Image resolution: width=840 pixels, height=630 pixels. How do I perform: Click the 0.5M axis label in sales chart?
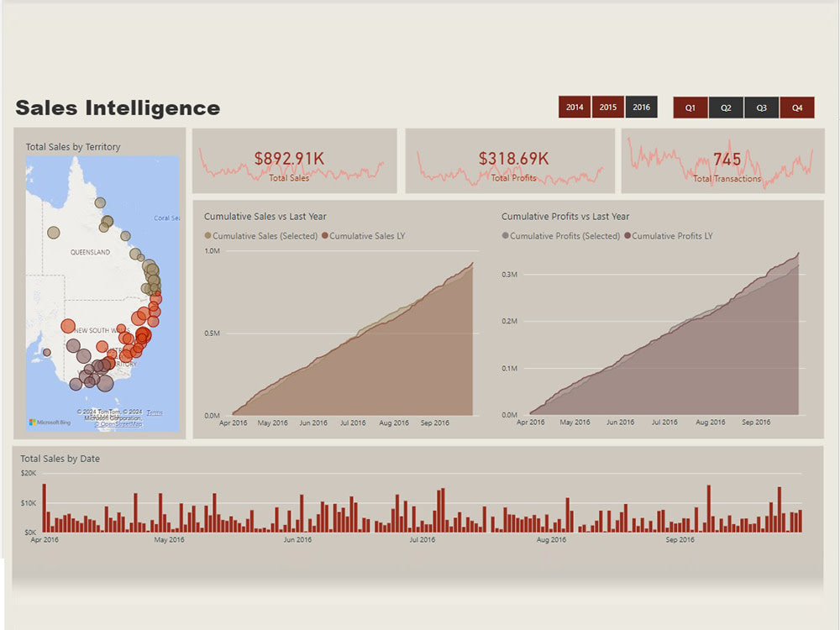[x=213, y=333]
